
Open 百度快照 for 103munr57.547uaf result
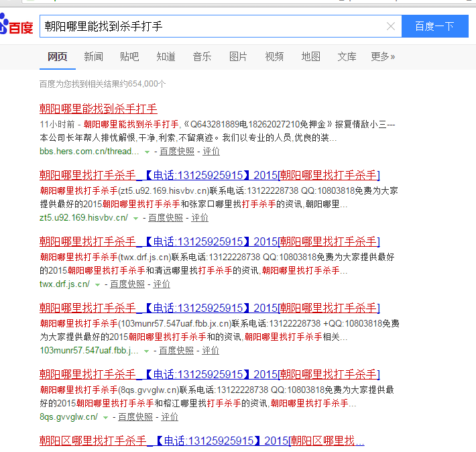pos(176,351)
